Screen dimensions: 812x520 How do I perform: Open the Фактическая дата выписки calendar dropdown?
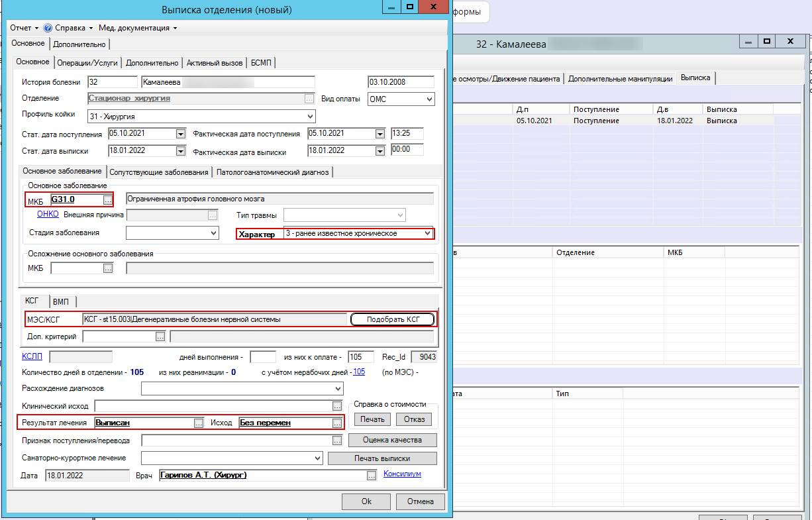tap(380, 151)
